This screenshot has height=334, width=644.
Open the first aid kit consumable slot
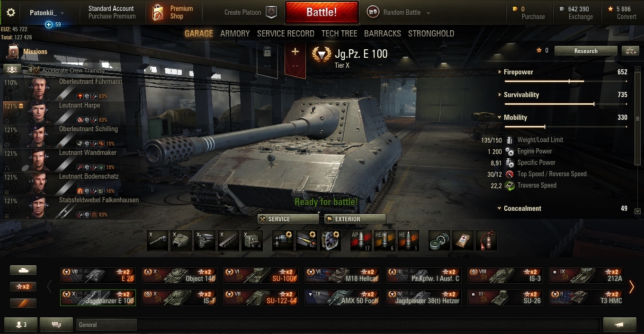(463, 241)
